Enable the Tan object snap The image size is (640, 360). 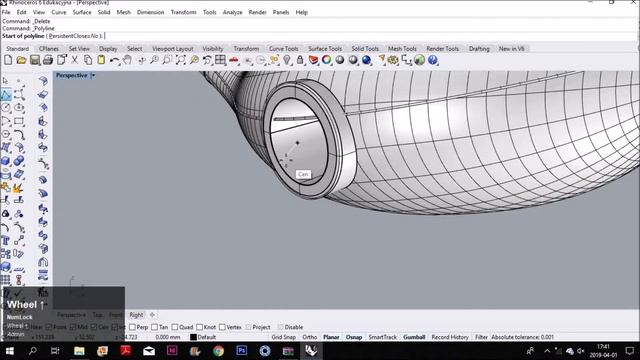click(x=160, y=327)
